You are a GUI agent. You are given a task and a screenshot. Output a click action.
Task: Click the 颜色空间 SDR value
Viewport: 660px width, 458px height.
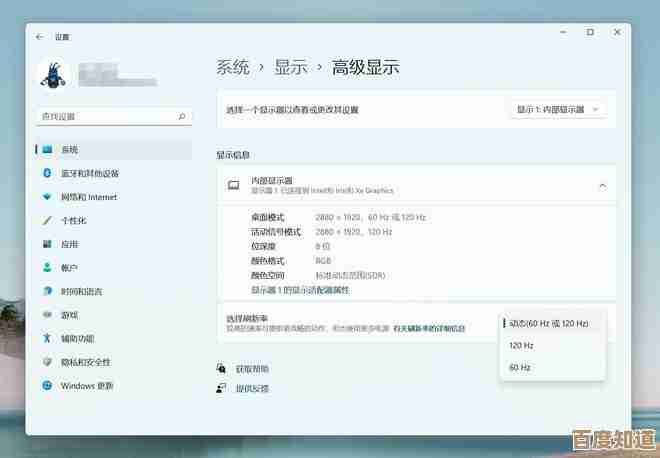pyautogui.click(x=350, y=275)
